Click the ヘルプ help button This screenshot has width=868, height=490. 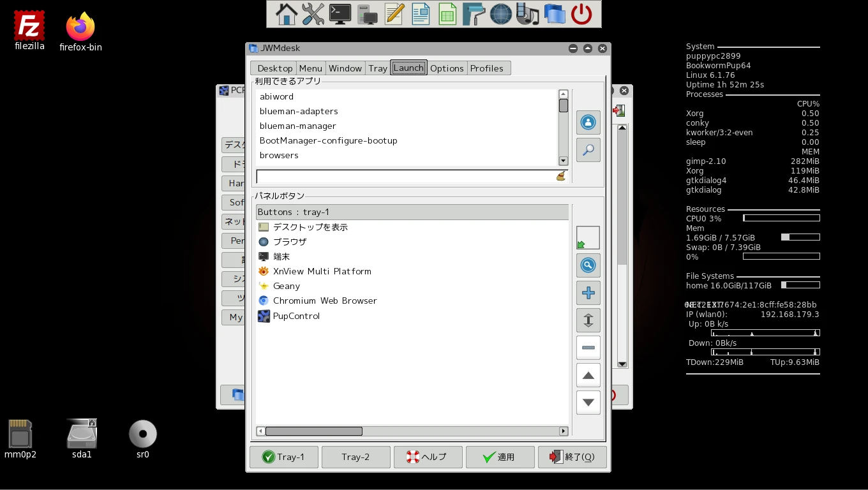[428, 457]
